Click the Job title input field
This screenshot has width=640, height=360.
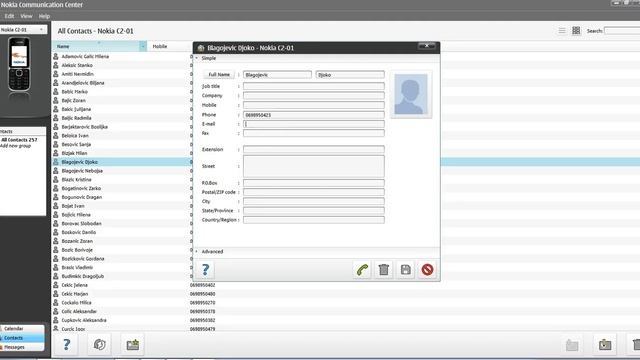(313, 86)
